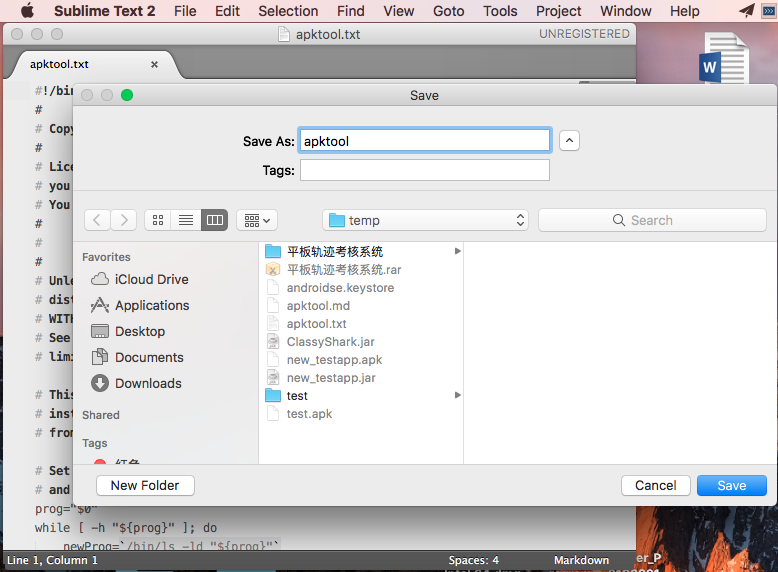Screen dimensions: 778x572
Task: Open the Find menu
Action: pyautogui.click(x=351, y=11)
